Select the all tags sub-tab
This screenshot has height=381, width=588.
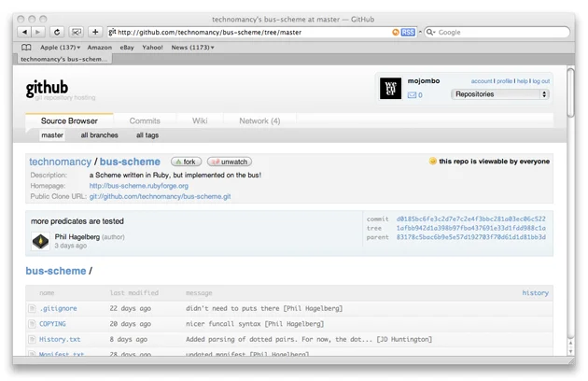pos(147,135)
